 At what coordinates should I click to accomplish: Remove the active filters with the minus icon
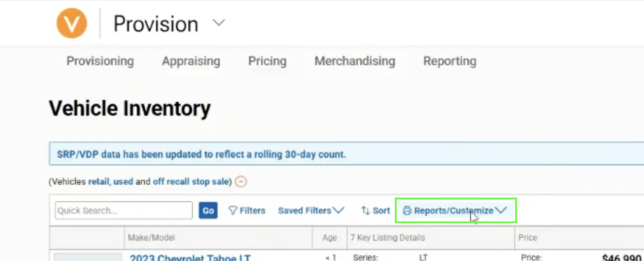(241, 182)
